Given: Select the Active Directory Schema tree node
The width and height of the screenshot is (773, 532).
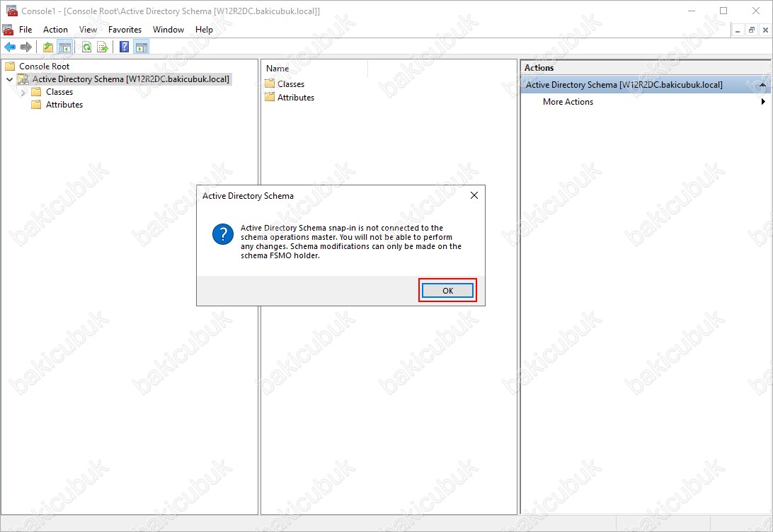Looking at the screenshot, I should pos(131,79).
